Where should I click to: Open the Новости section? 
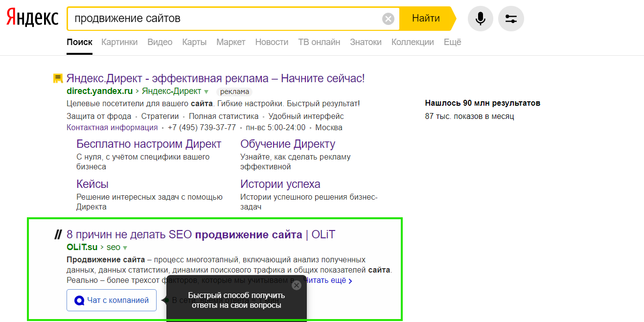(x=272, y=42)
